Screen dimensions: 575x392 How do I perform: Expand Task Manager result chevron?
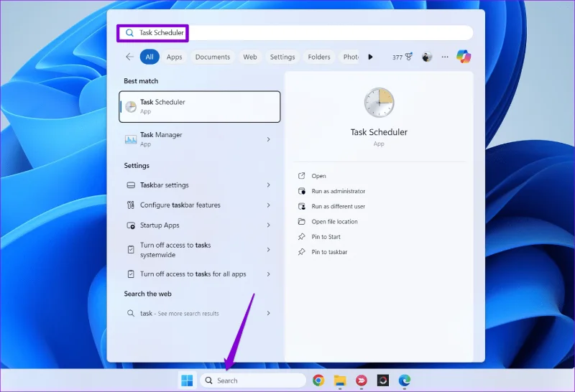(268, 139)
